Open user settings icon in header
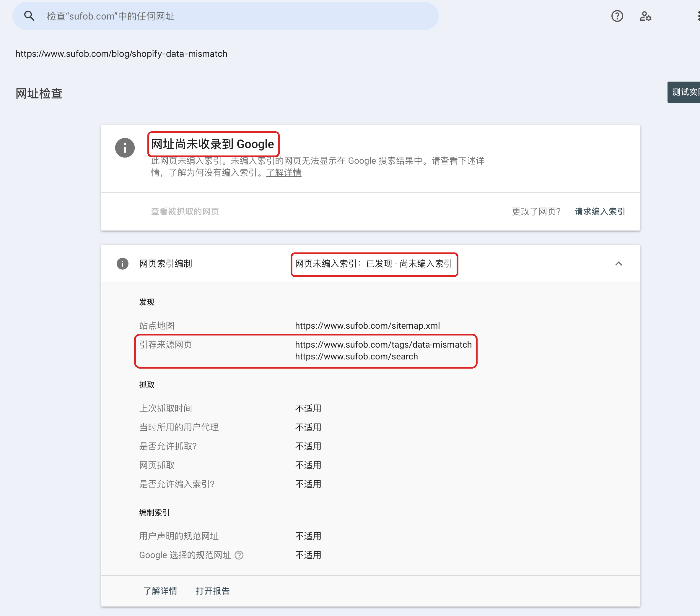This screenshot has height=616, width=700. coord(645,16)
